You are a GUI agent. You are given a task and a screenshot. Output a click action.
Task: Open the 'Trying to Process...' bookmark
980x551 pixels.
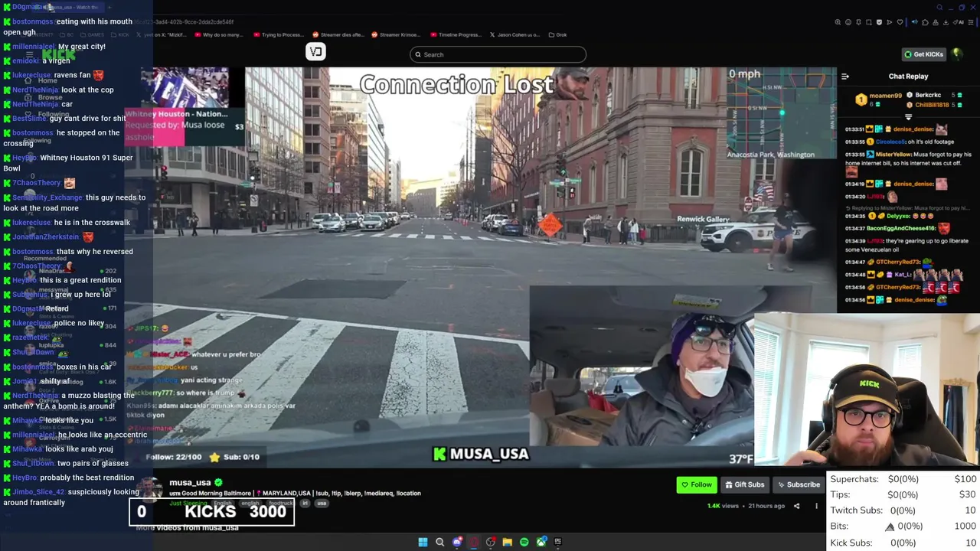coord(279,34)
